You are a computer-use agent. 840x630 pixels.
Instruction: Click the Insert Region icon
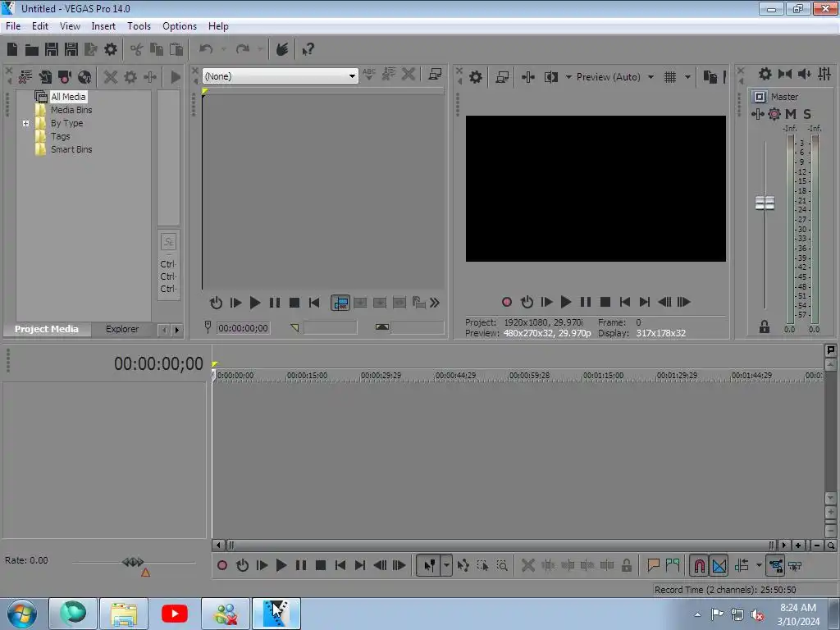click(x=673, y=564)
